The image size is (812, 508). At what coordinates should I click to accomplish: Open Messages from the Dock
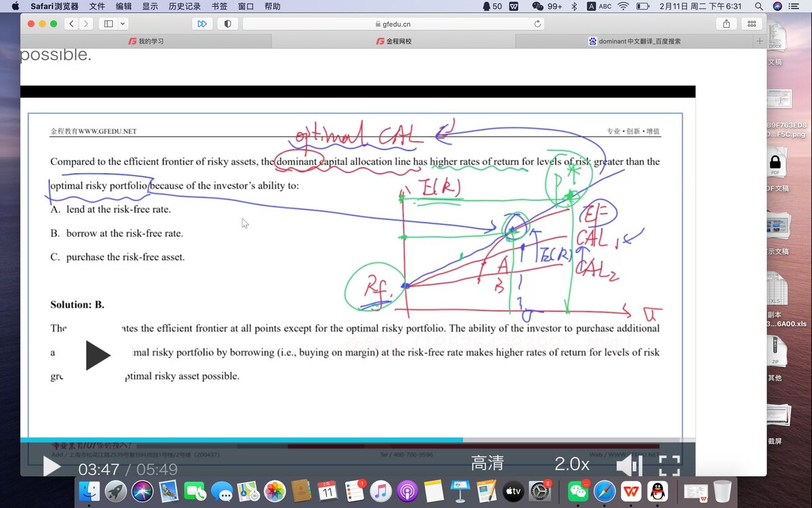click(x=221, y=490)
